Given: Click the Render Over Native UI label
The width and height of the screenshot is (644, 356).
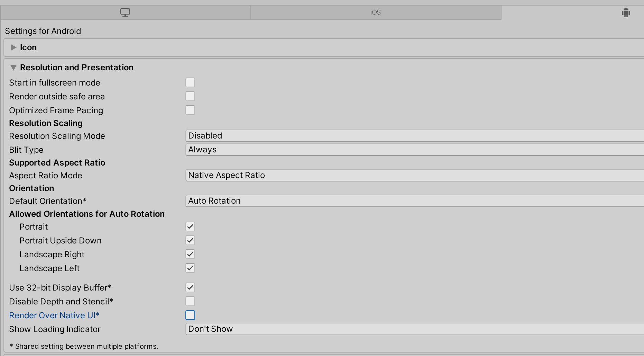Looking at the screenshot, I should tap(54, 315).
